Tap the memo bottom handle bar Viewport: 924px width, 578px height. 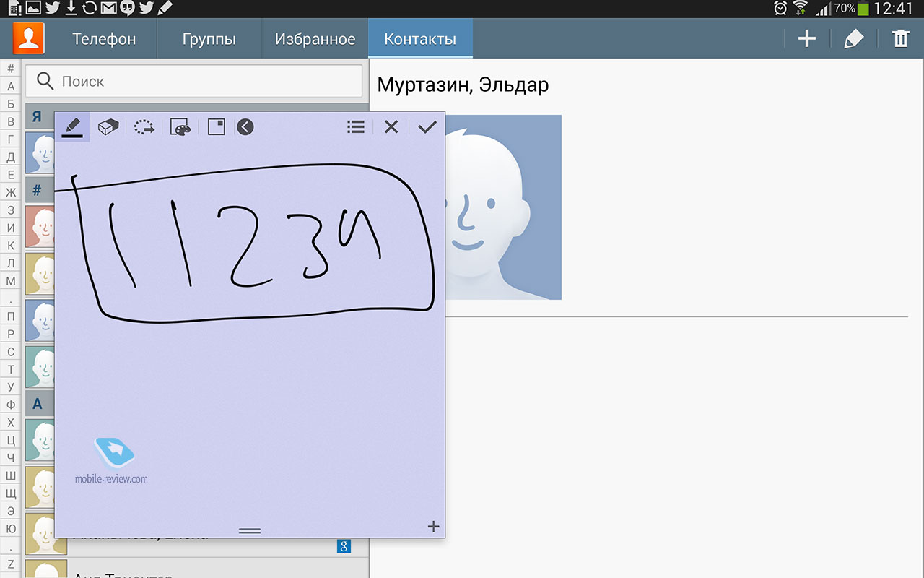pyautogui.click(x=250, y=531)
